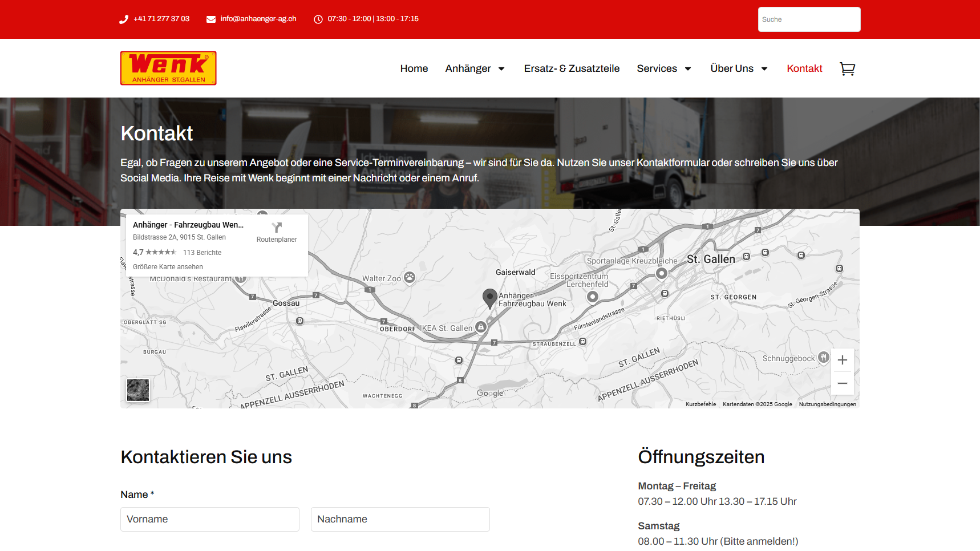Click the St. Gallen city label on map
This screenshot has width=980, height=551.
[711, 260]
